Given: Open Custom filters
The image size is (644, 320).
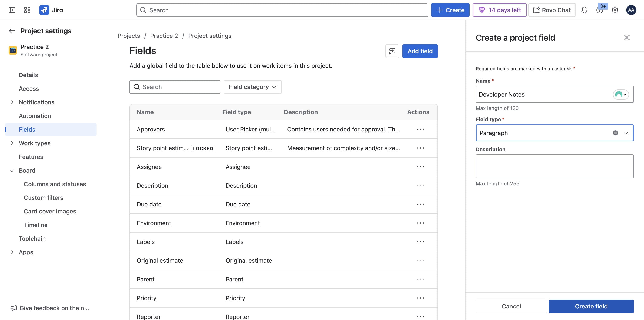Looking at the screenshot, I should click(x=43, y=198).
